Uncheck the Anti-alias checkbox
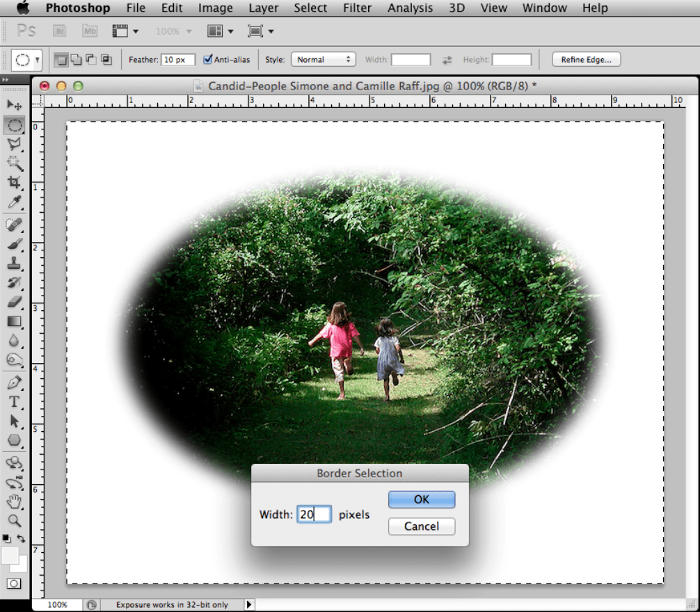The width and height of the screenshot is (700, 612). pyautogui.click(x=207, y=60)
